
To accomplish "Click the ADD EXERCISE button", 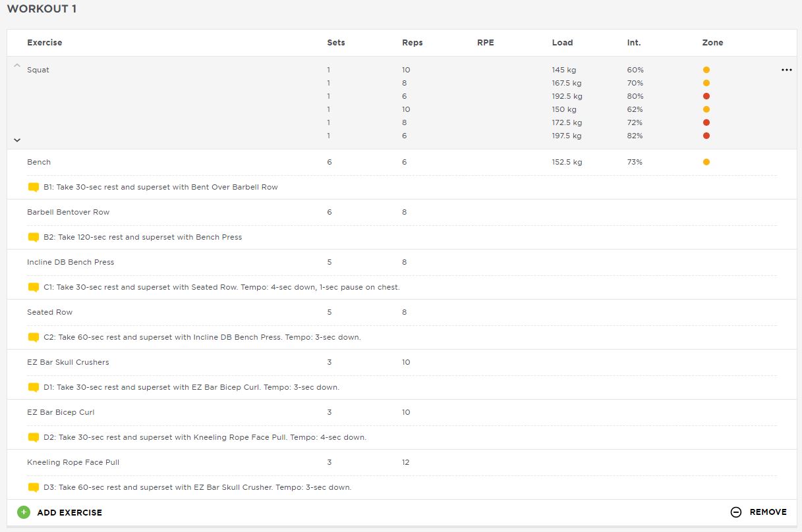I will click(x=60, y=512).
